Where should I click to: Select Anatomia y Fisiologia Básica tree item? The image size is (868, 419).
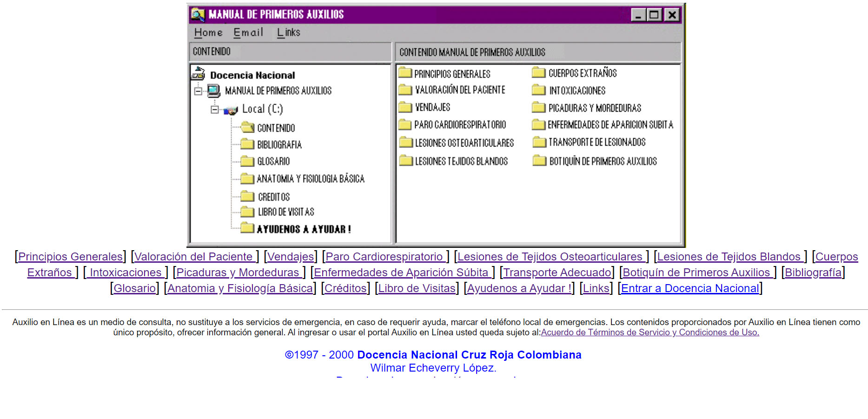tap(310, 179)
